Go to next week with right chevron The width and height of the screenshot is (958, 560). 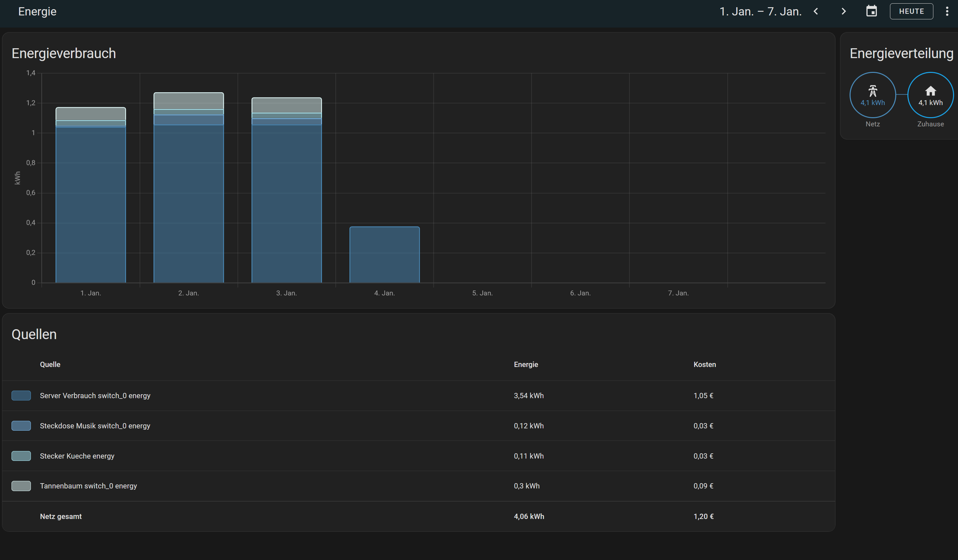843,11
